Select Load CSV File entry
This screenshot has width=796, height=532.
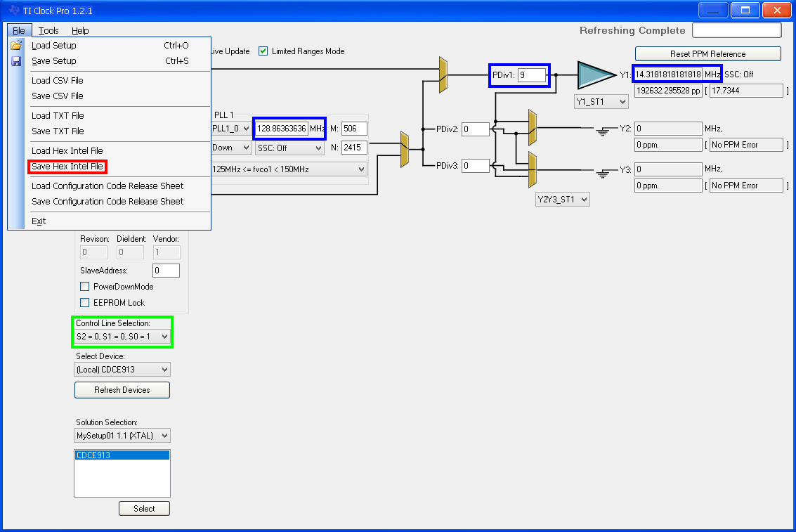click(109, 80)
